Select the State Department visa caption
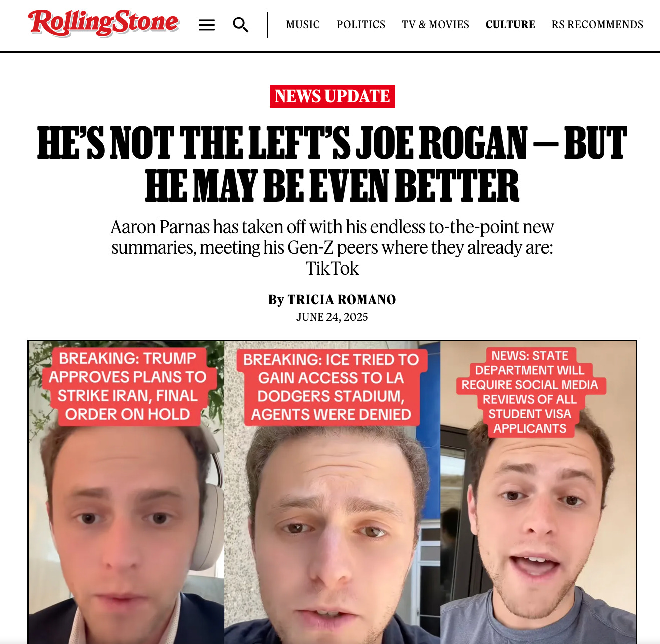 pos(530,392)
